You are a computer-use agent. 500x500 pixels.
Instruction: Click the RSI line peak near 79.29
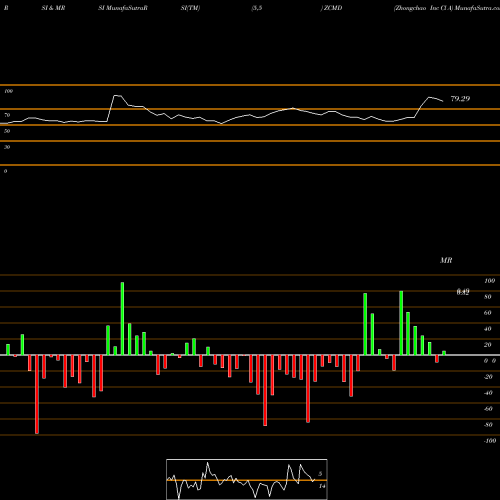tap(429, 97)
